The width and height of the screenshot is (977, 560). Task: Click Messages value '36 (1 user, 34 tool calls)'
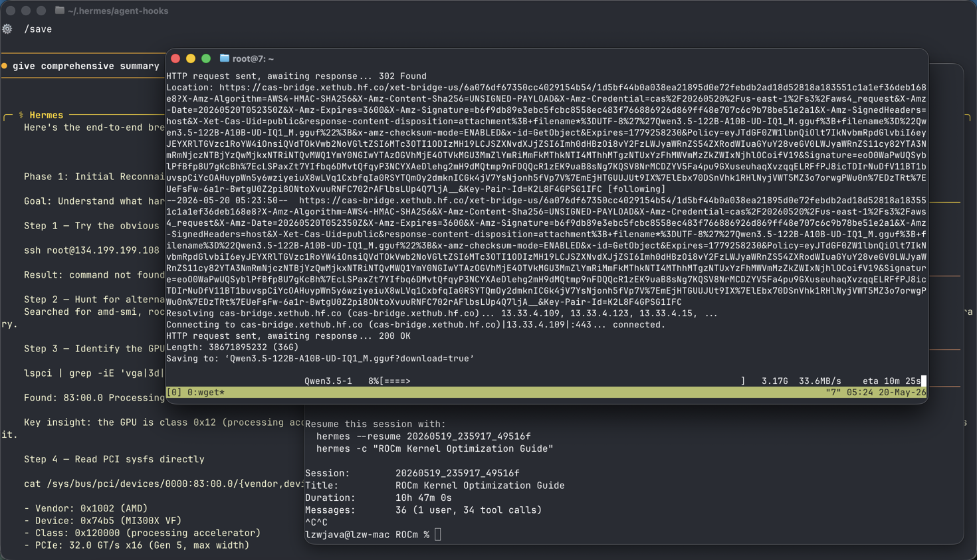tap(469, 510)
